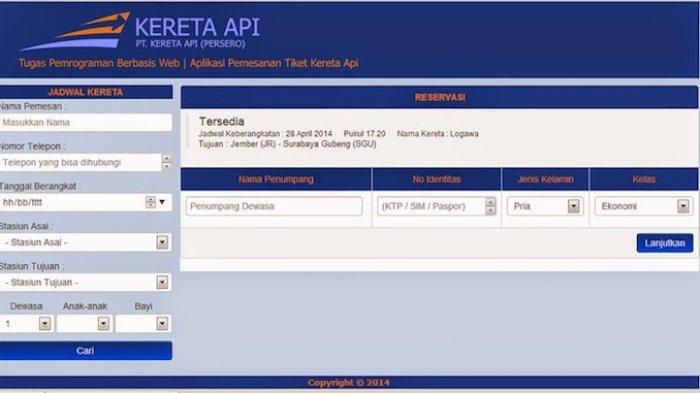Click the Jadwal Keberangkatan 28 April 2014 text

click(265, 134)
